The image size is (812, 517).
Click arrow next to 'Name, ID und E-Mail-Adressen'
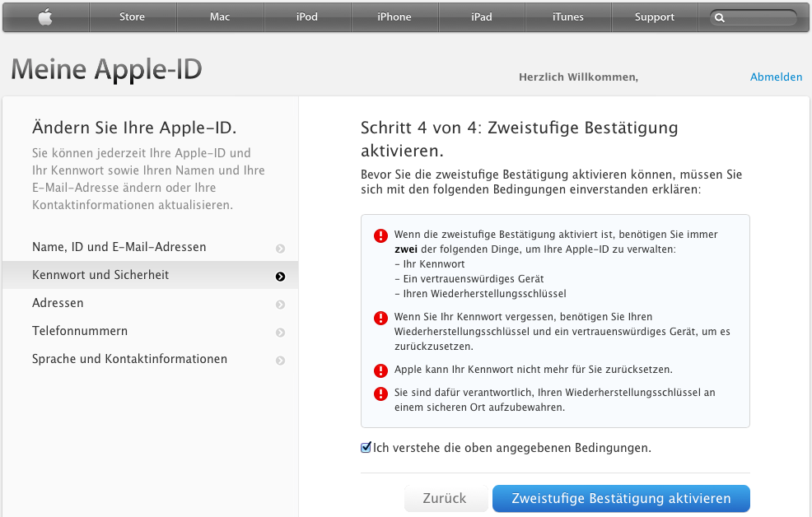(280, 249)
